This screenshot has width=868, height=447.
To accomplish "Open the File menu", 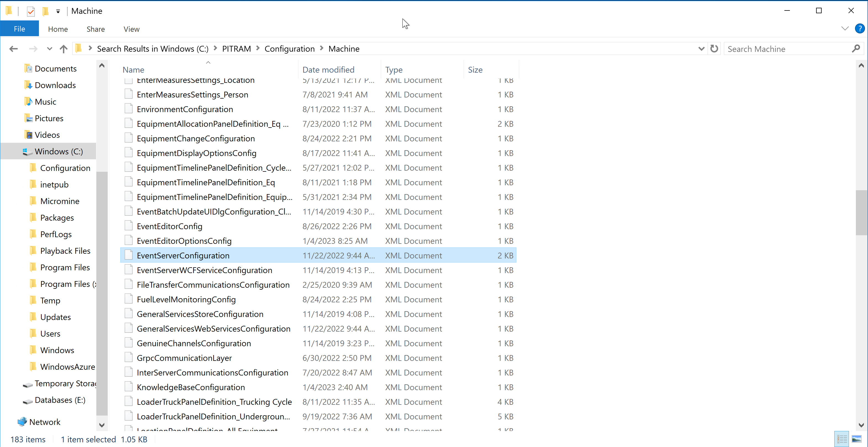I will (x=19, y=28).
